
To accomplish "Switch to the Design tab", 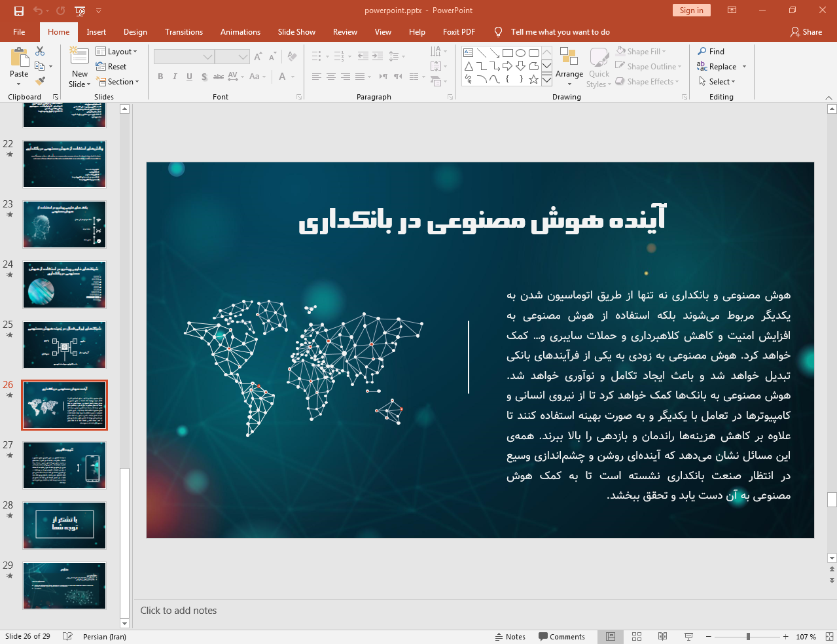I will click(135, 32).
